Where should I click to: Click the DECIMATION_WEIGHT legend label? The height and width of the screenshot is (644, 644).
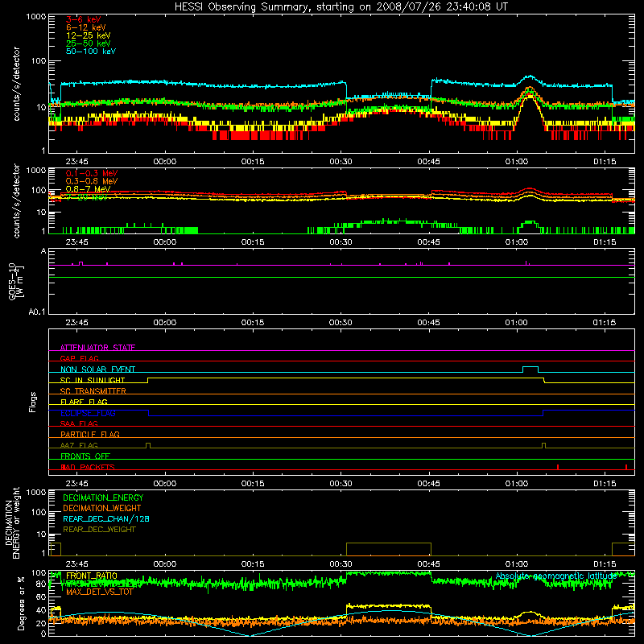point(102,508)
